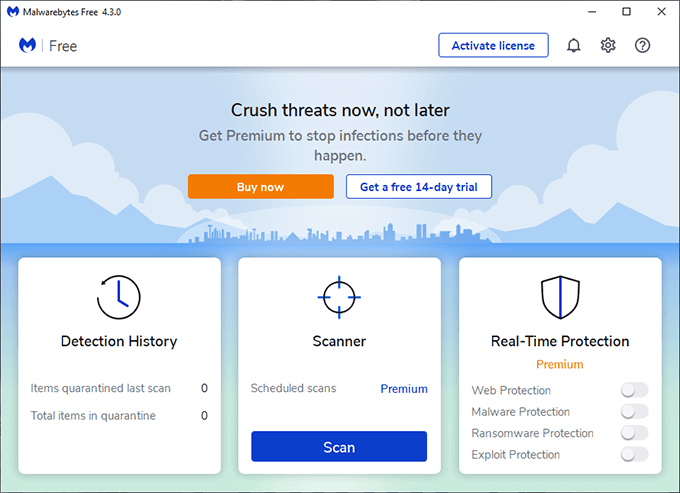This screenshot has width=680, height=493.
Task: Enable the Web Protection toggle
Action: point(634,390)
